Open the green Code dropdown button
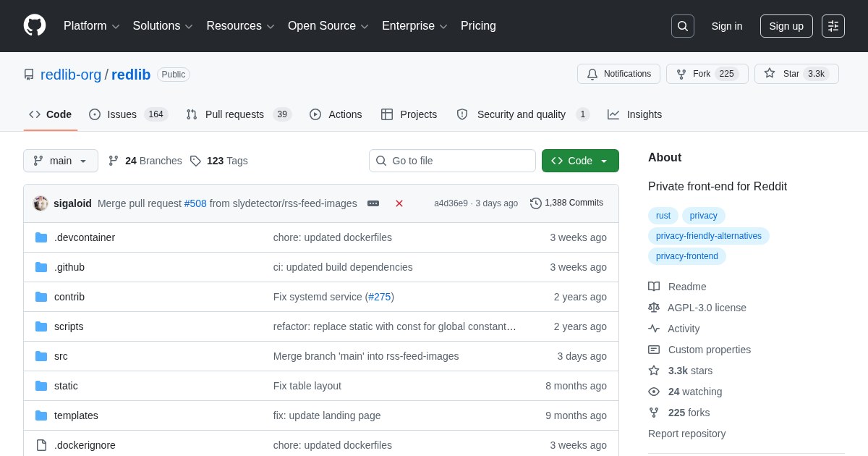 (580, 161)
